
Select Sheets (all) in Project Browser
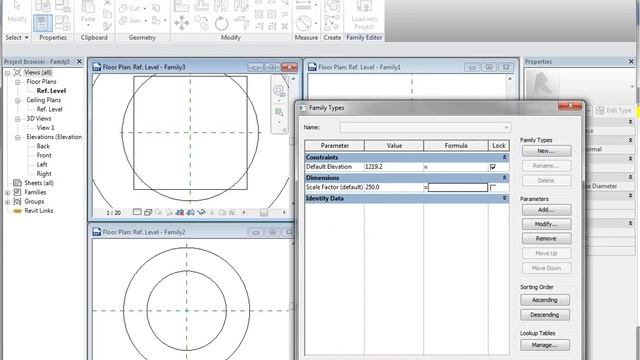tap(39, 183)
